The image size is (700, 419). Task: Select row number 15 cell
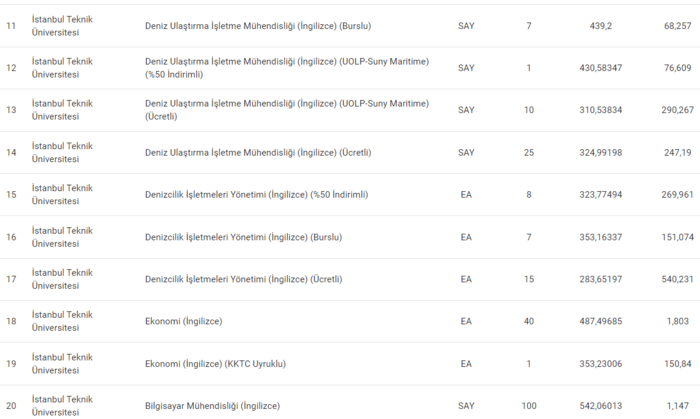pos(12,194)
